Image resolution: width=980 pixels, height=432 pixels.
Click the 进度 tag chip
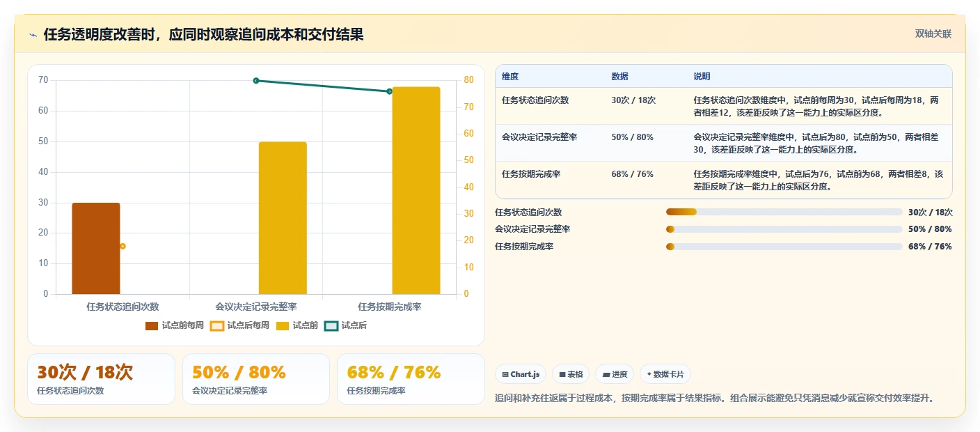click(615, 374)
